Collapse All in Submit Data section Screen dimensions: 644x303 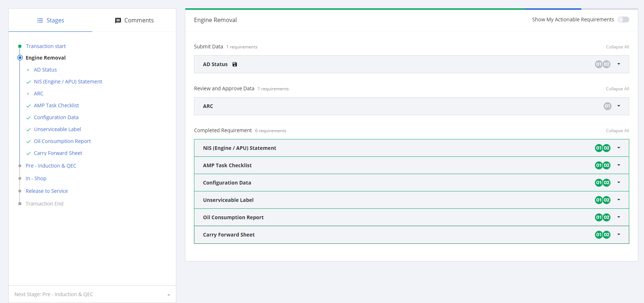click(617, 47)
